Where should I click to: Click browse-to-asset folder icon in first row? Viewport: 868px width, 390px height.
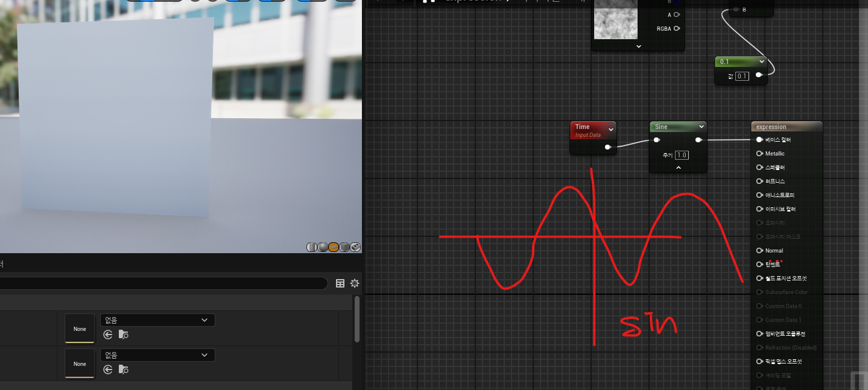point(123,335)
